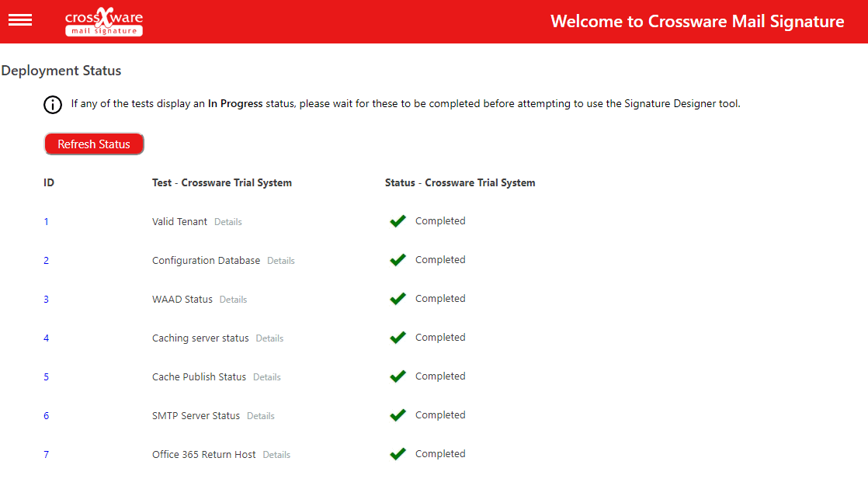This screenshot has width=868, height=489.
Task: Select ID link 1 in the test list
Action: pyautogui.click(x=46, y=221)
